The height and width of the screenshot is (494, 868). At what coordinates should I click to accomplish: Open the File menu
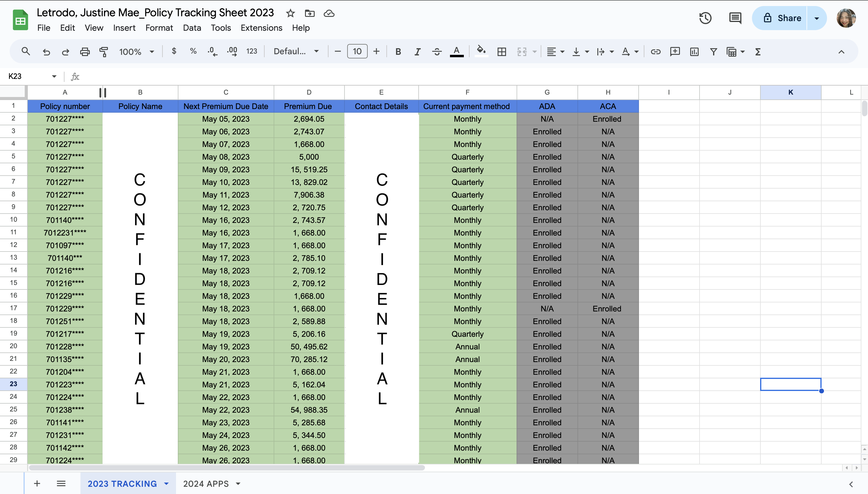[44, 28]
